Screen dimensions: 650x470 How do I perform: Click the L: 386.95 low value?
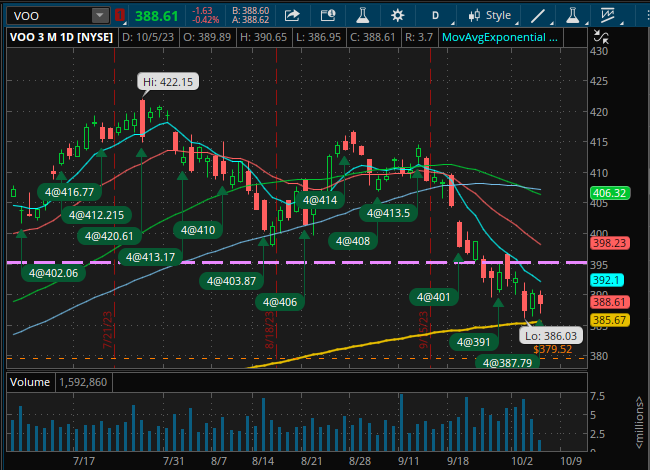318,37
